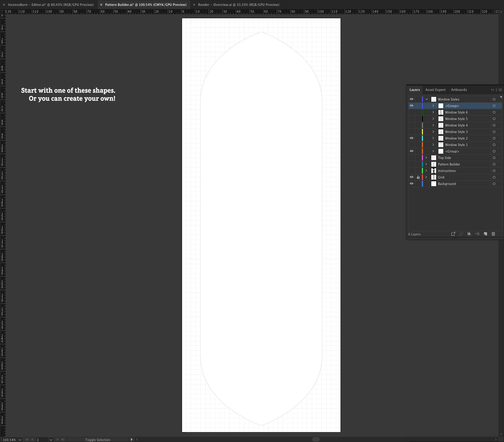Open the zoom level dropdown
Viewport: 504px width, 442px height.
(20, 440)
